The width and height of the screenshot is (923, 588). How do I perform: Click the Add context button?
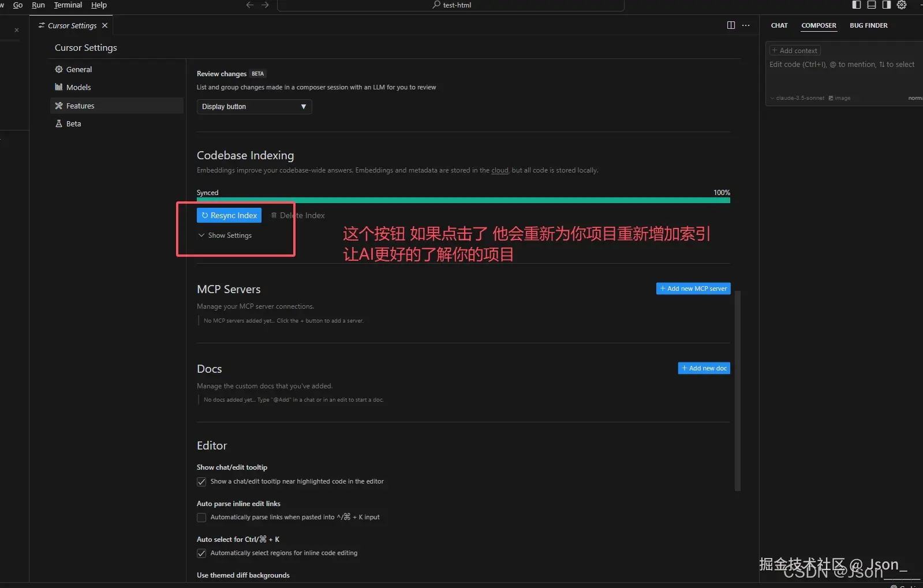point(795,51)
